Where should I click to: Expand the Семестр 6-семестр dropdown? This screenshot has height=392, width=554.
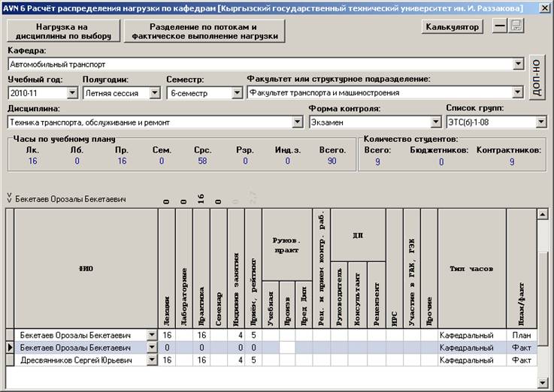(237, 93)
